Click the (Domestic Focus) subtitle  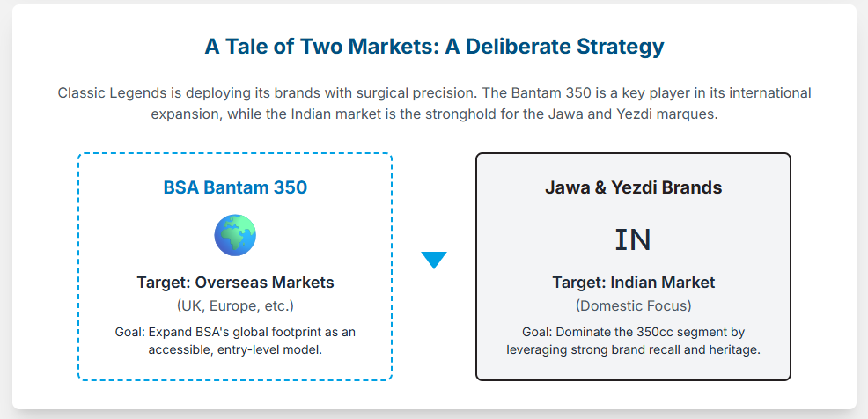(633, 305)
